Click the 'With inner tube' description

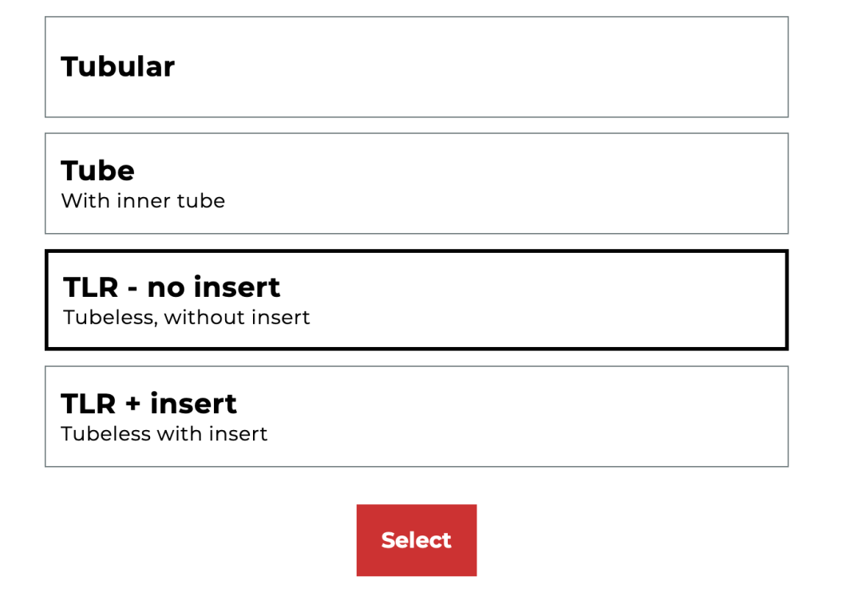(x=143, y=201)
